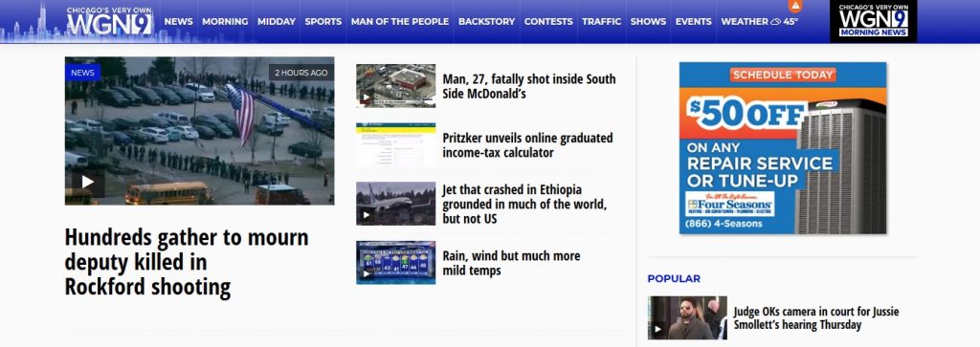Select Man of the People in navigation
Image resolution: width=980 pixels, height=347 pixels.
pos(400,21)
